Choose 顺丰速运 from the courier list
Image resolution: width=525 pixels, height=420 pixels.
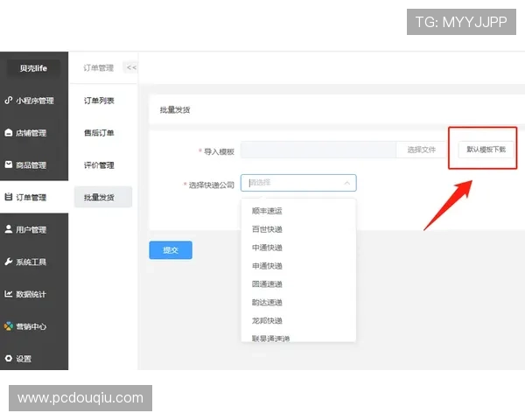coord(267,211)
